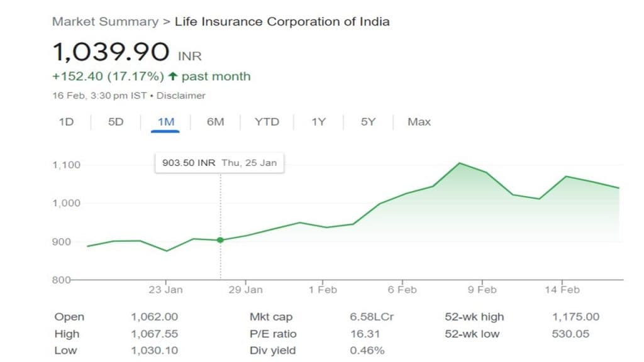Select the 1D time range tab
Viewport: 644px width, 362px height.
click(x=66, y=122)
